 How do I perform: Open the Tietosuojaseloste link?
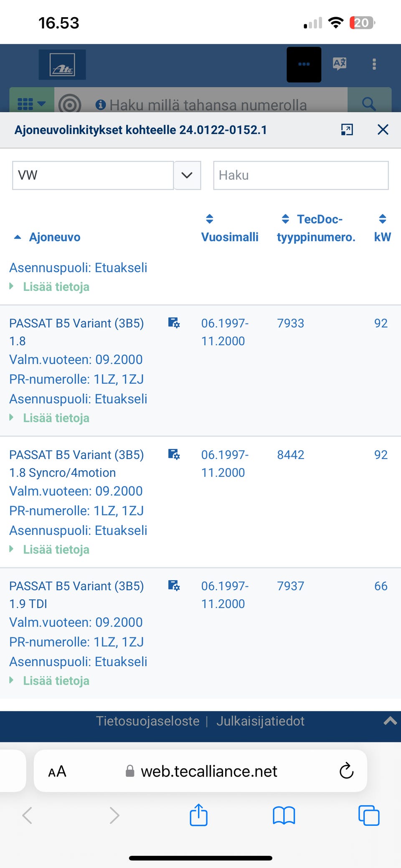[148, 721]
